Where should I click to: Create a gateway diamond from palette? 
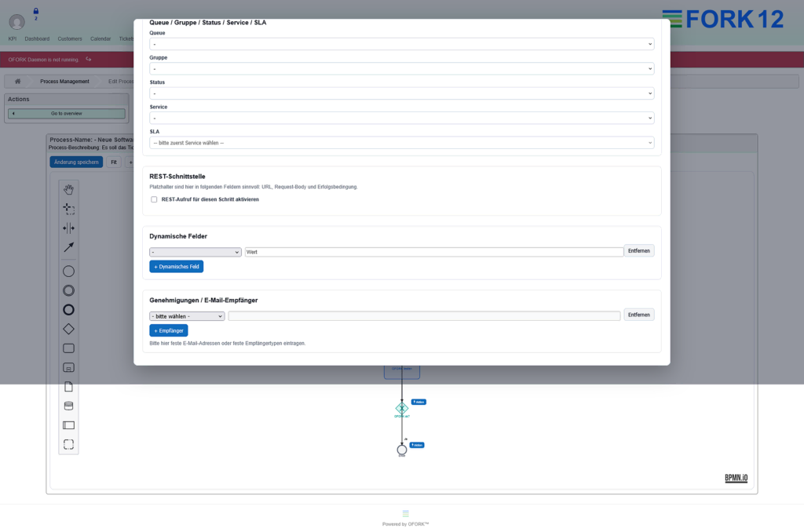(x=68, y=329)
